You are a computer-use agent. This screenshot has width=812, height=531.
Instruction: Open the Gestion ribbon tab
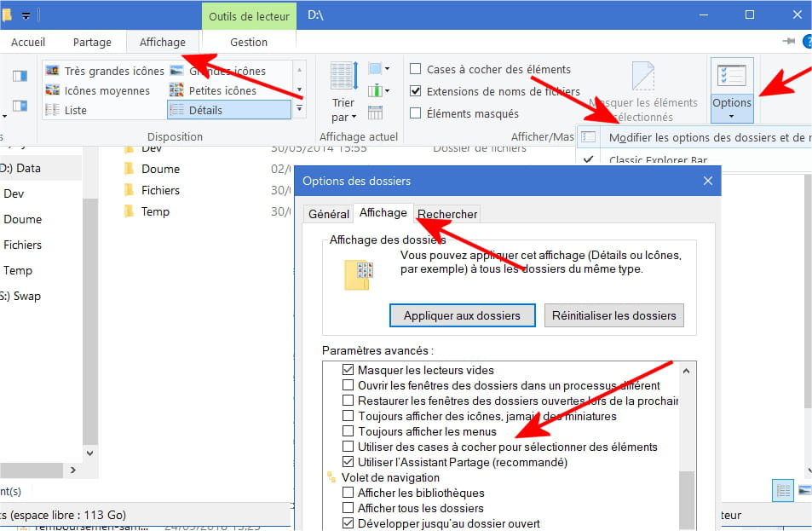coord(249,42)
